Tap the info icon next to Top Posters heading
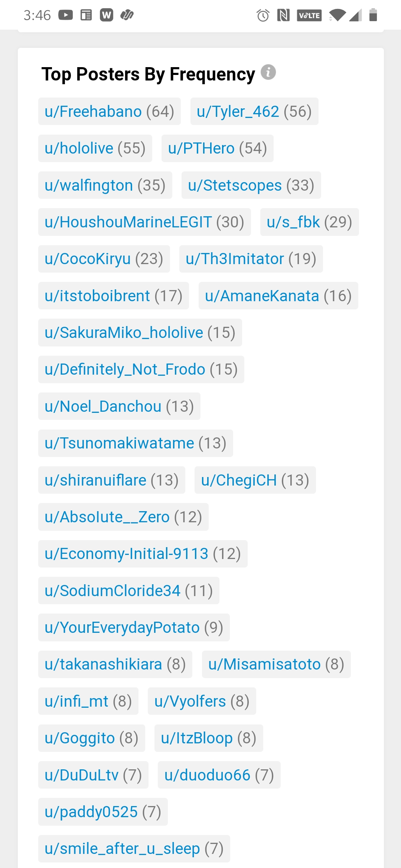The height and width of the screenshot is (868, 401). [268, 73]
